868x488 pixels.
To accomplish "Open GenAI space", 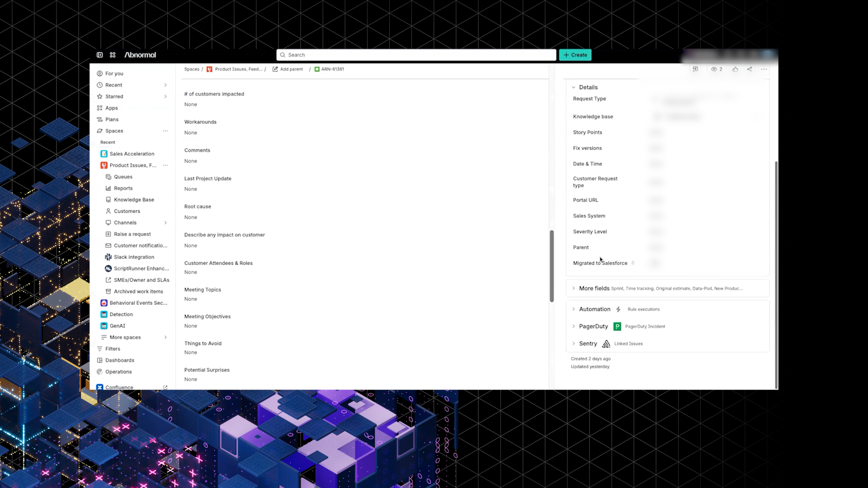I will 118,326.
